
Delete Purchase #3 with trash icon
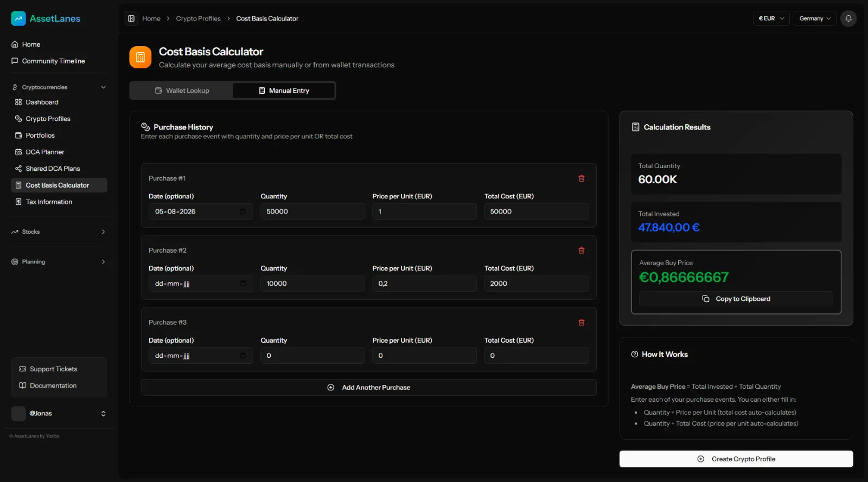pos(582,323)
